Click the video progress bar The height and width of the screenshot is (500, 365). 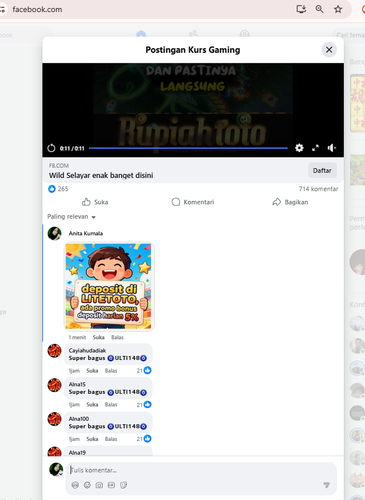188,148
